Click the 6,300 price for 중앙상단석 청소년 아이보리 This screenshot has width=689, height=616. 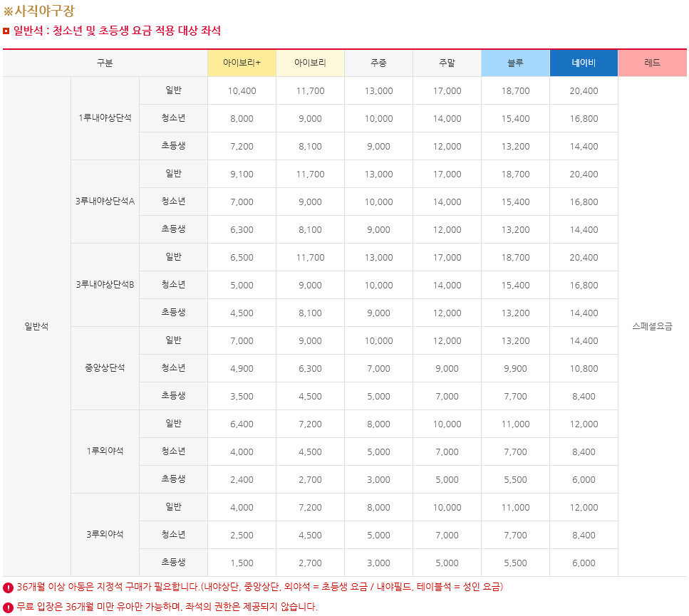click(310, 369)
